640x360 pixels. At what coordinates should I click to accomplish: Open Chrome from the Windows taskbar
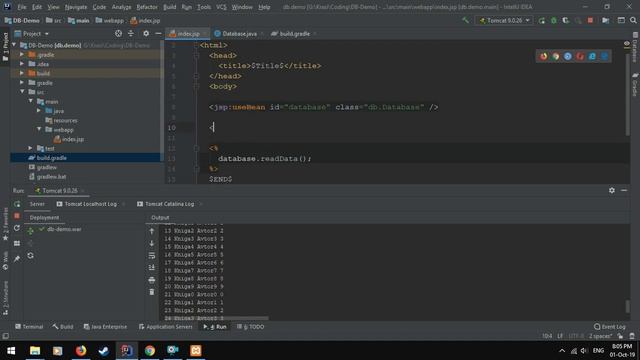(150, 351)
